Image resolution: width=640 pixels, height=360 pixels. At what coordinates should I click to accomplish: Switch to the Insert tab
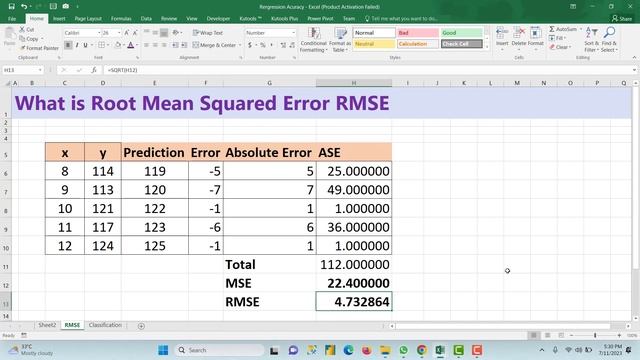(x=59, y=19)
